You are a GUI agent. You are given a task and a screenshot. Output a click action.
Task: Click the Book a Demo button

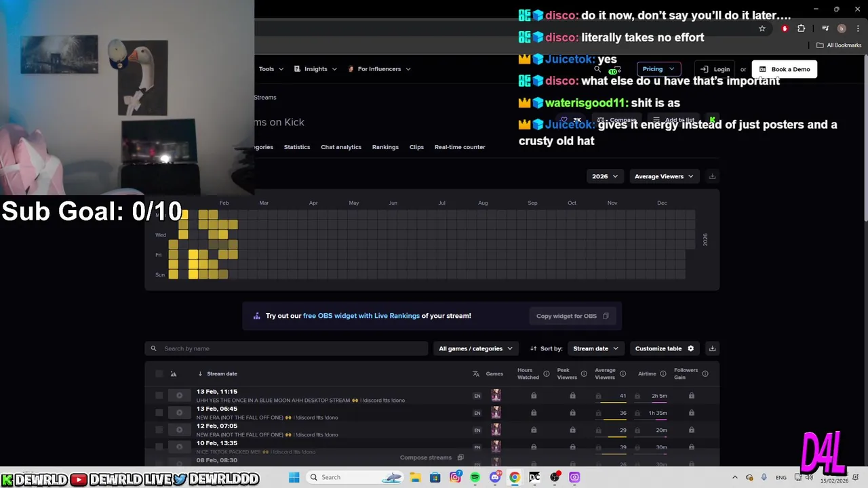784,69
